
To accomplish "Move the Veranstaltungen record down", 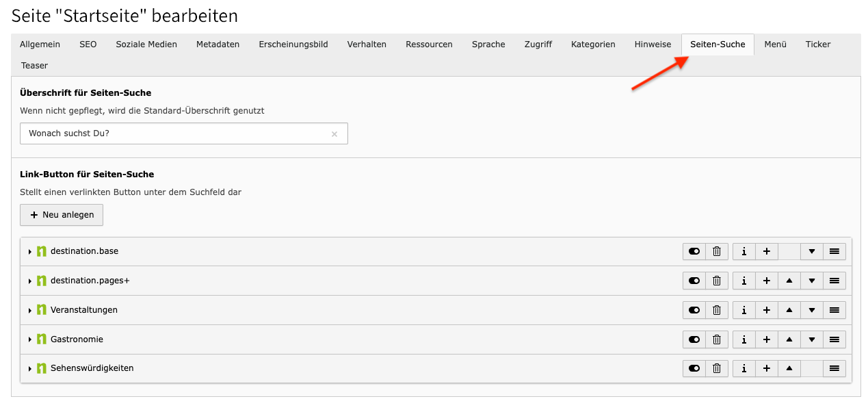I will coord(812,310).
